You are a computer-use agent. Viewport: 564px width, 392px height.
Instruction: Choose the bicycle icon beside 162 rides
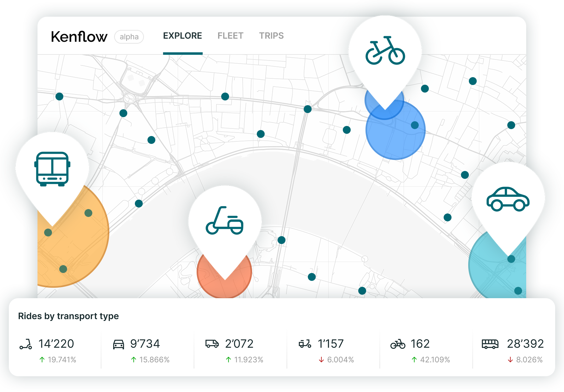point(398,344)
